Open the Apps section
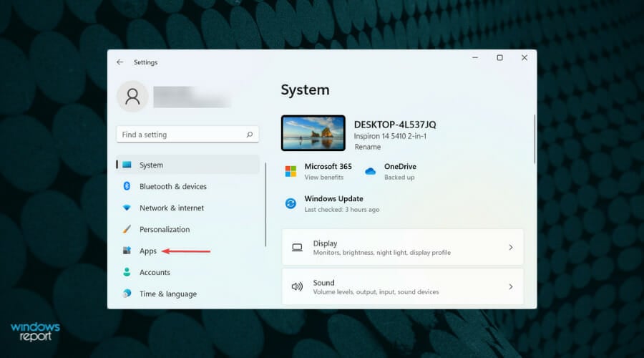 tap(187, 251)
